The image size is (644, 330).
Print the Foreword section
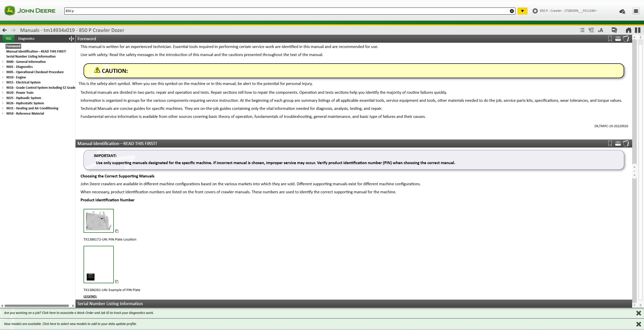618,39
